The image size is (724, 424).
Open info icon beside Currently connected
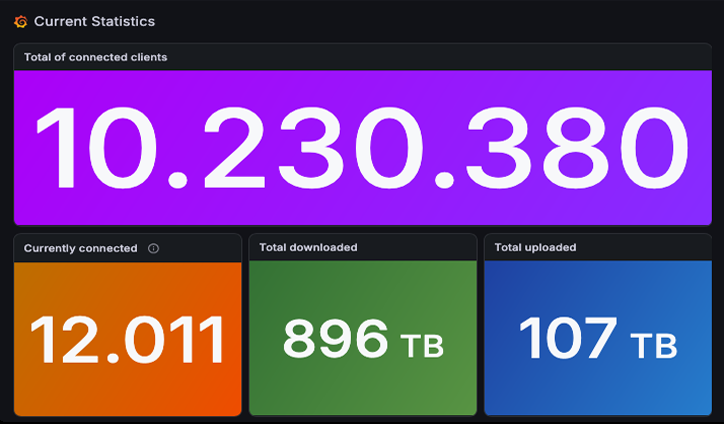point(153,248)
